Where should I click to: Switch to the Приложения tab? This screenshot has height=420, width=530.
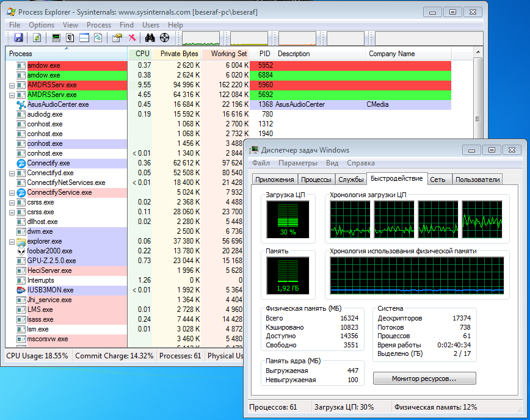[x=275, y=179]
